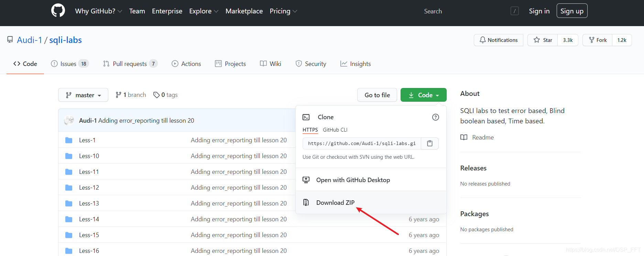Click the clipboard copy URL icon
Viewport: 644px width, 256px height.
(x=430, y=143)
